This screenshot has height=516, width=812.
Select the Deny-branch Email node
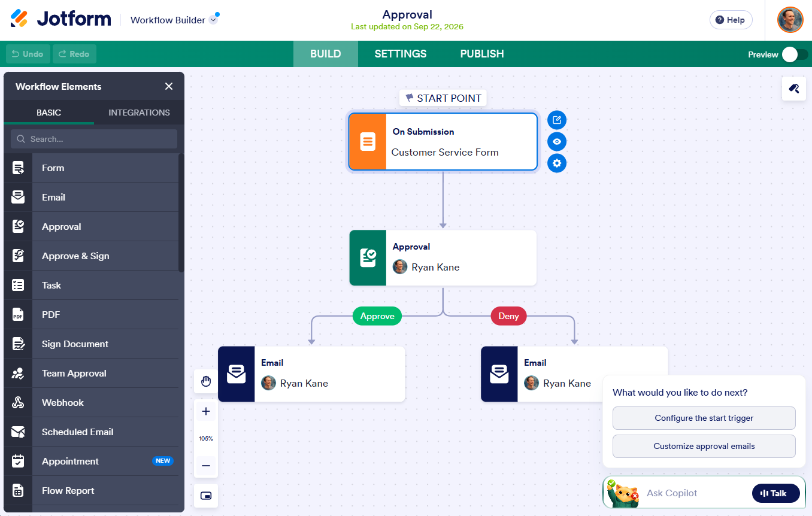pyautogui.click(x=574, y=374)
